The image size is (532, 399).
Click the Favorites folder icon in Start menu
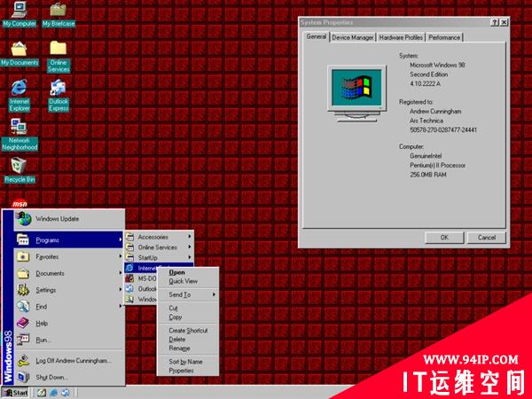click(23, 256)
